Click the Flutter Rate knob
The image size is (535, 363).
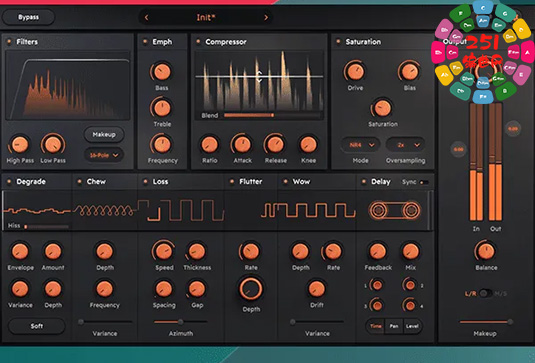coord(251,252)
